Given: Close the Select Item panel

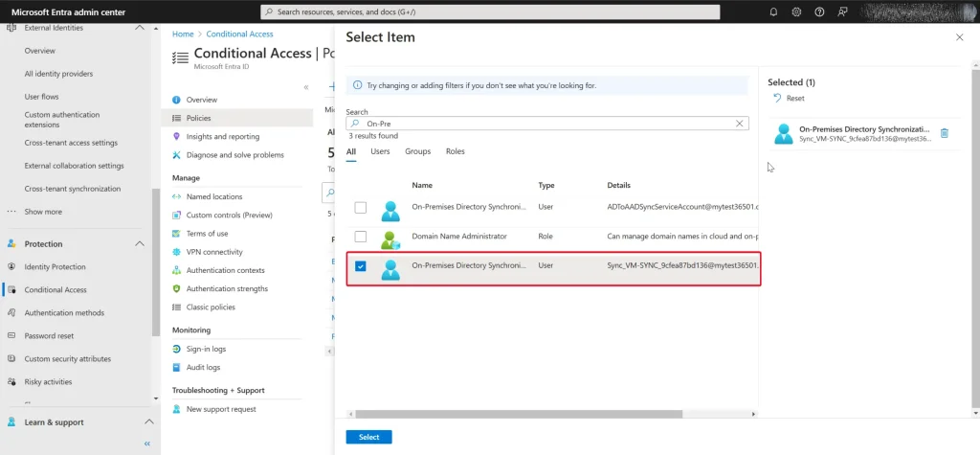Looking at the screenshot, I should click(959, 37).
